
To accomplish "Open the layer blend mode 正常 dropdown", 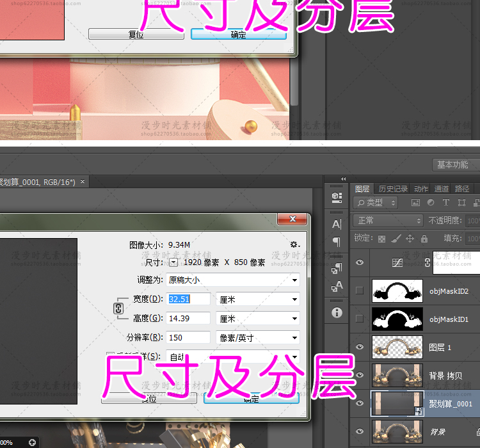I will [387, 220].
